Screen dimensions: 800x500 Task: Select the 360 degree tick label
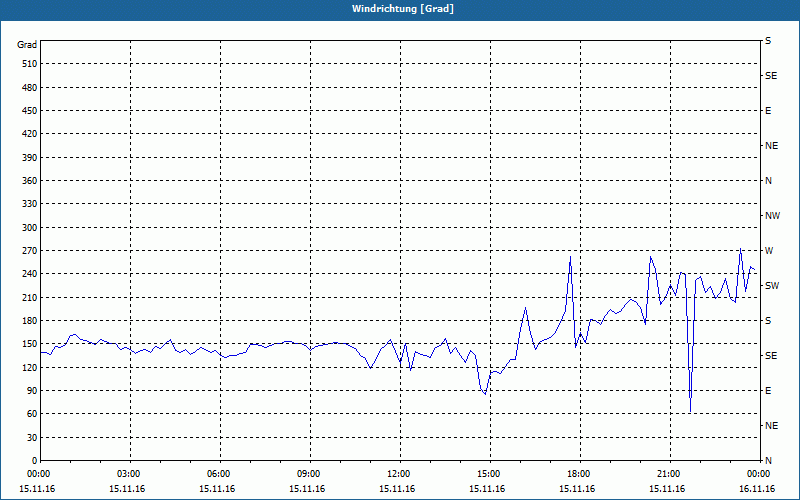pos(30,181)
